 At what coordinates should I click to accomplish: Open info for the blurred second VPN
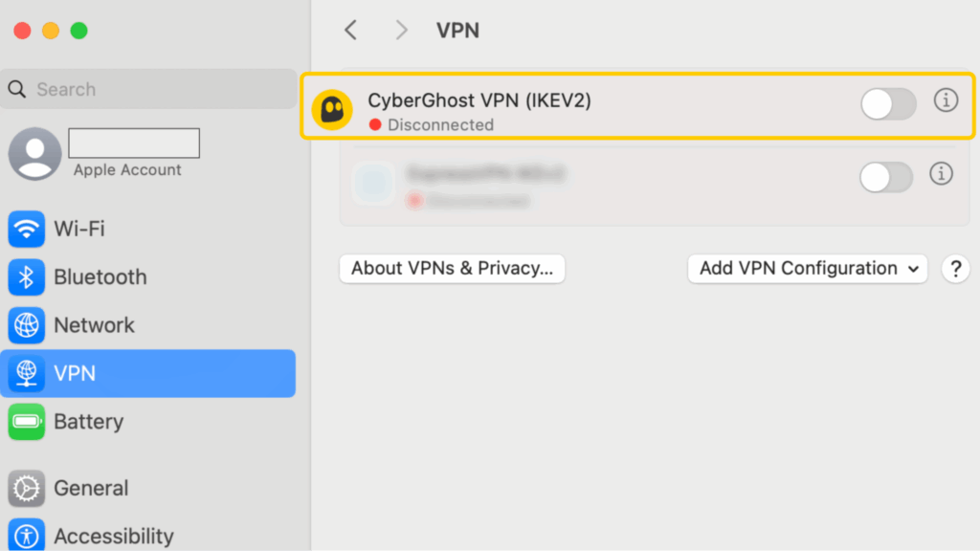click(x=942, y=174)
